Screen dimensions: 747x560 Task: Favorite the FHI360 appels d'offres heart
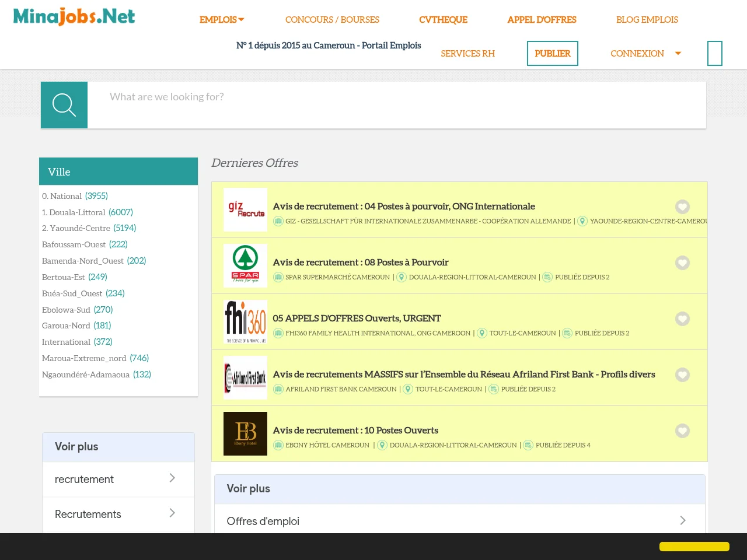click(682, 318)
